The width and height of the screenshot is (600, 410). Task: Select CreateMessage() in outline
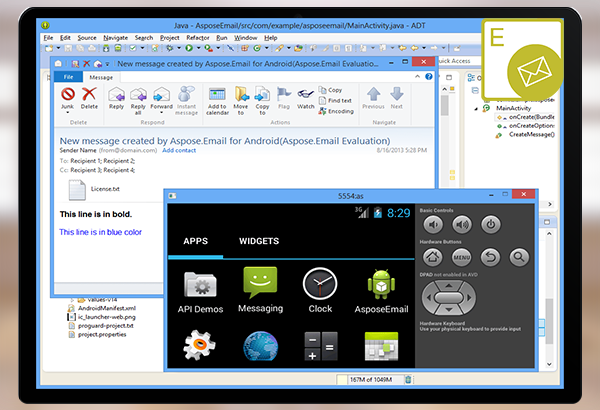[526, 134]
